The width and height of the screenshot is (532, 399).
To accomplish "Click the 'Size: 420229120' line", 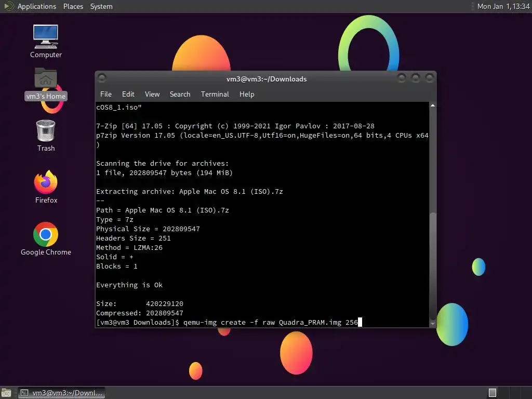I will 139,303.
